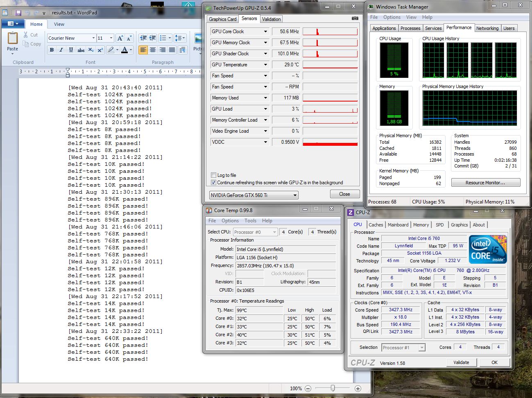Open Networking tab in Task Manager
The width and height of the screenshot is (532, 398).
[487, 28]
